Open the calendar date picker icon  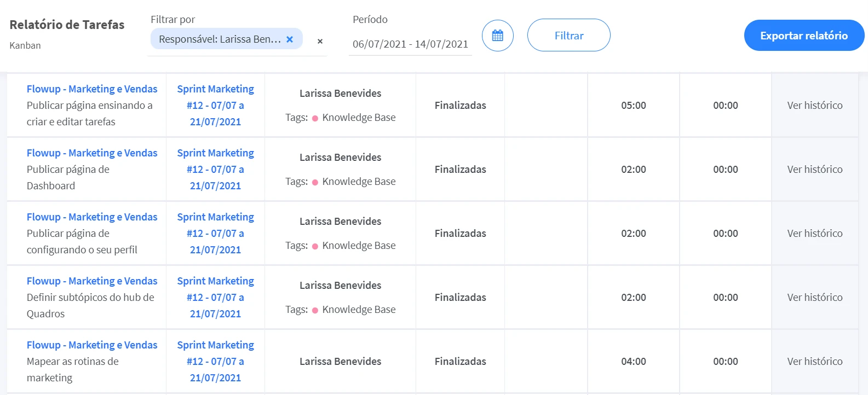[x=497, y=36]
